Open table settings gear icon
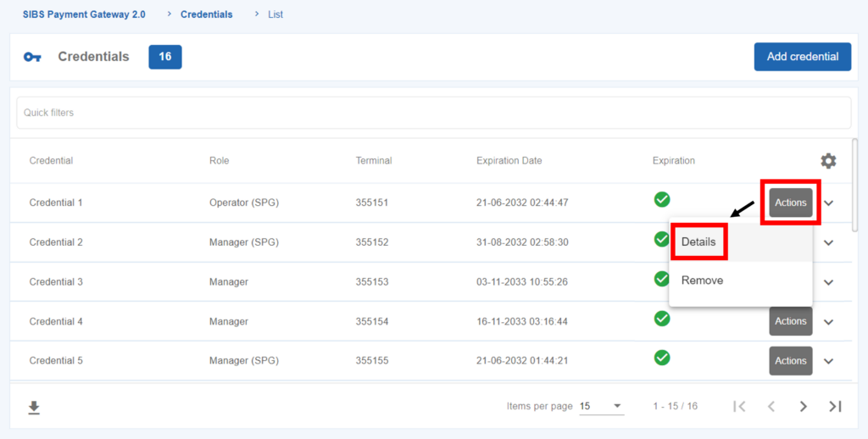This screenshot has width=868, height=439. pyautogui.click(x=827, y=161)
